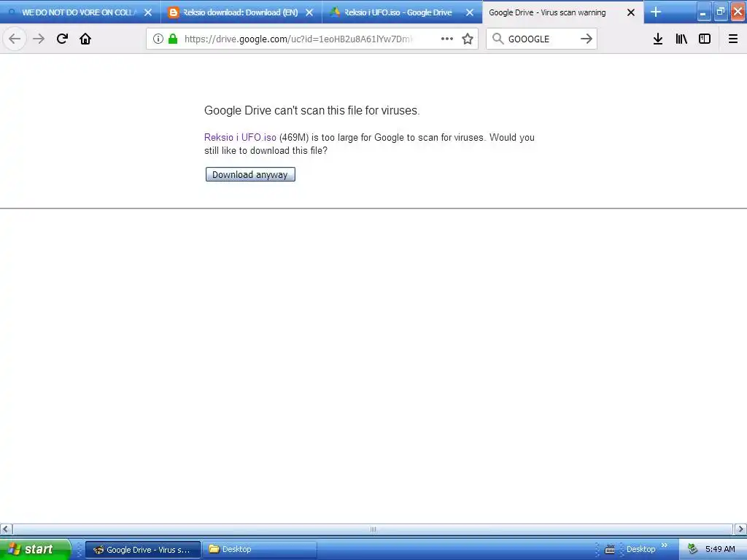Click the Download anyway button

(x=250, y=174)
